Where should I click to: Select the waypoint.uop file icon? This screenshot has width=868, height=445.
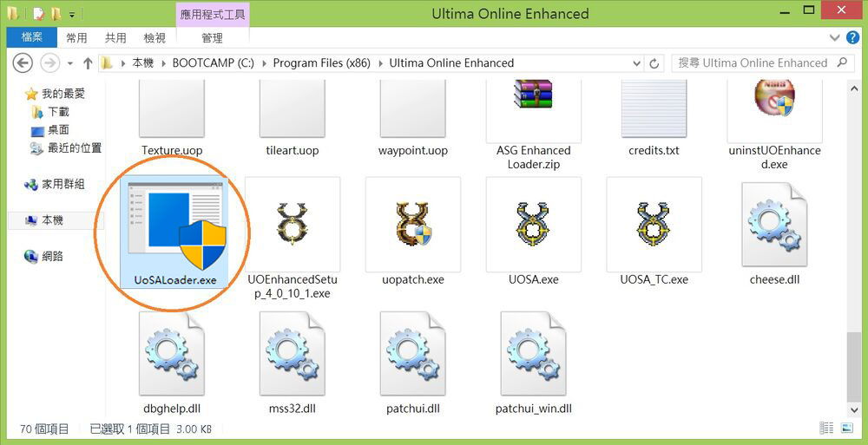click(413, 108)
